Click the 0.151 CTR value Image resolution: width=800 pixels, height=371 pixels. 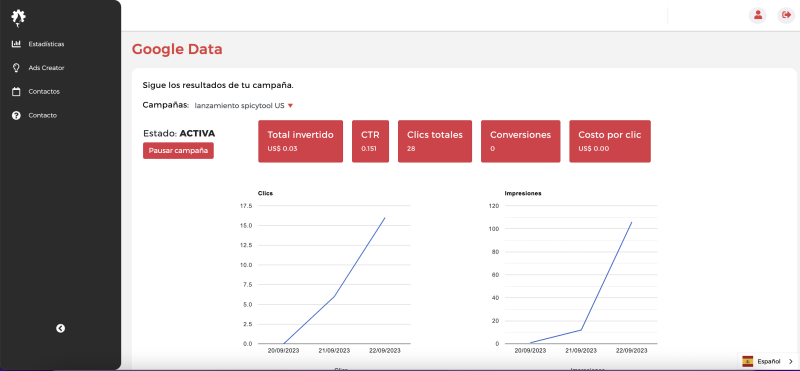tap(368, 149)
